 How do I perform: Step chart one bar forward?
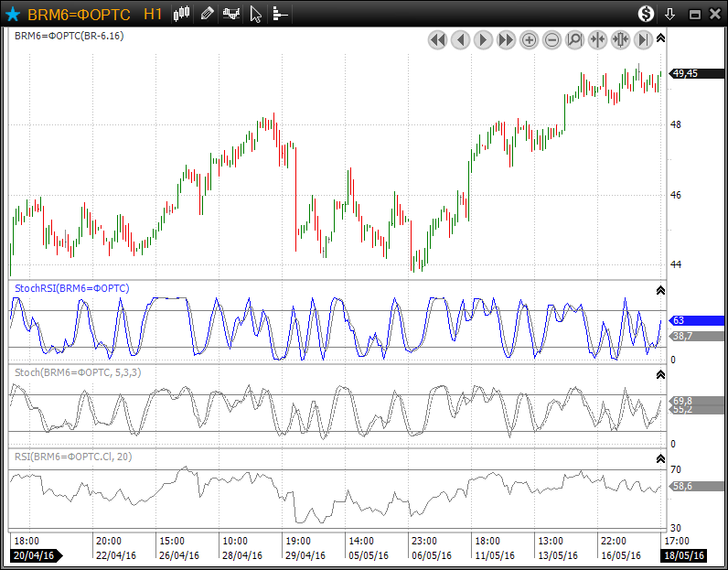[x=483, y=40]
